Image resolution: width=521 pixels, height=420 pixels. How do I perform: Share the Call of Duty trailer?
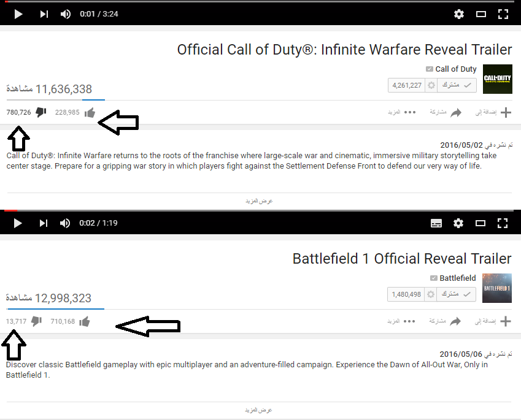tap(446, 112)
